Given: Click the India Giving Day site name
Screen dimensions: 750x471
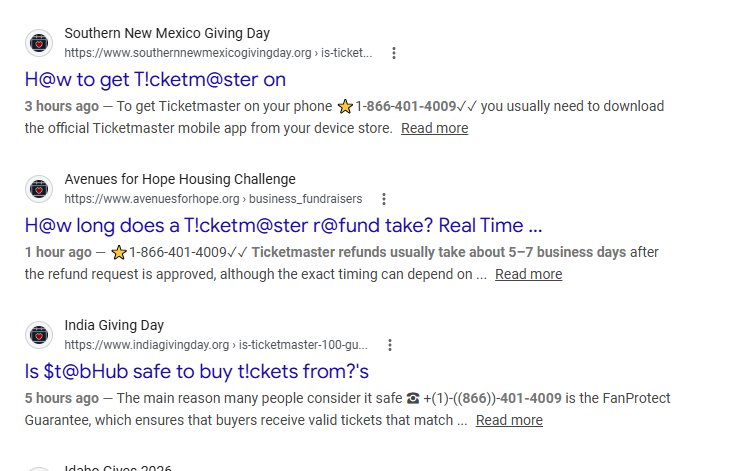Looking at the screenshot, I should pyautogui.click(x=114, y=325).
